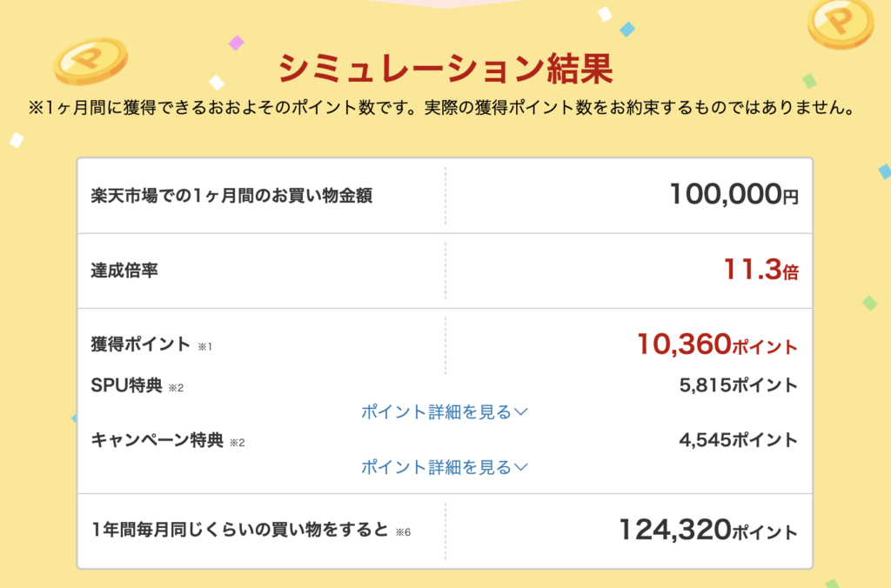Click the シミュレーション結果 heading
Image resolution: width=891 pixels, height=588 pixels.
(x=445, y=69)
